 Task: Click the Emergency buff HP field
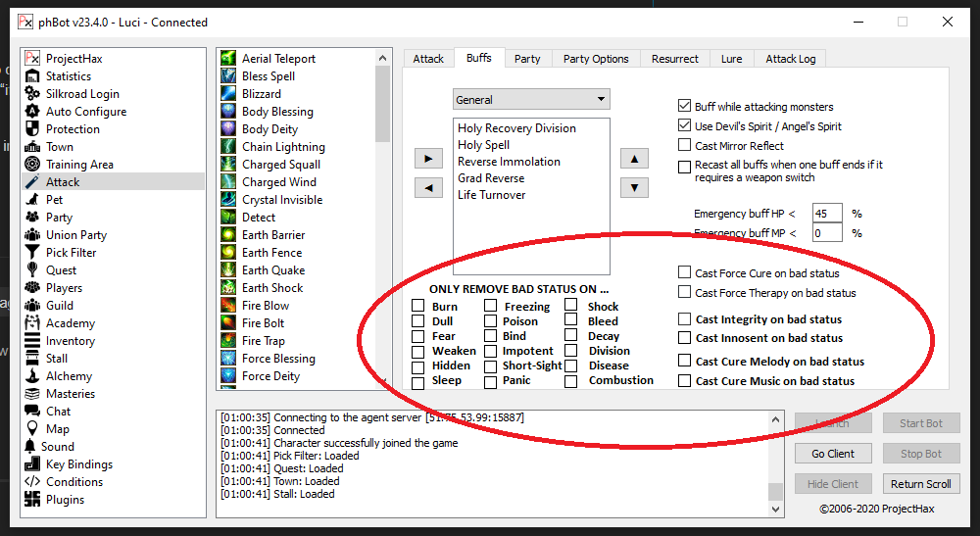[826, 214]
